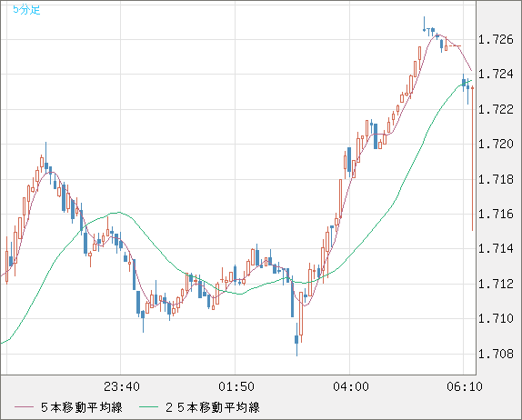Viewport: 522px width, 420px height.
Task: Click the latest long red candlestick at far right
Action: click(x=472, y=158)
